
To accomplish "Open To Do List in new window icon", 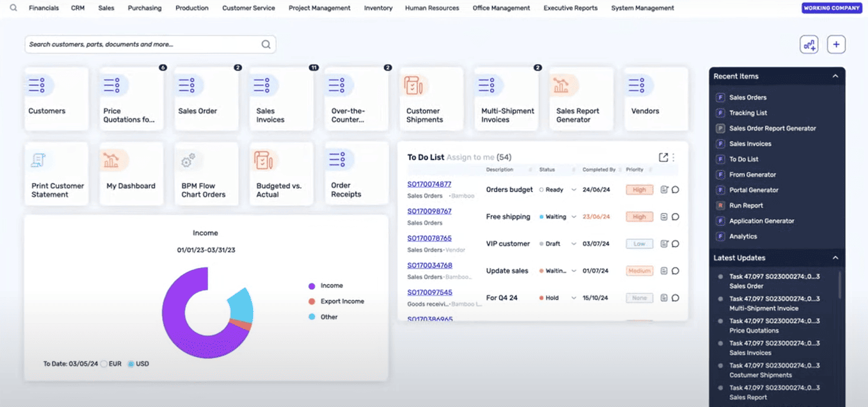I will [663, 157].
